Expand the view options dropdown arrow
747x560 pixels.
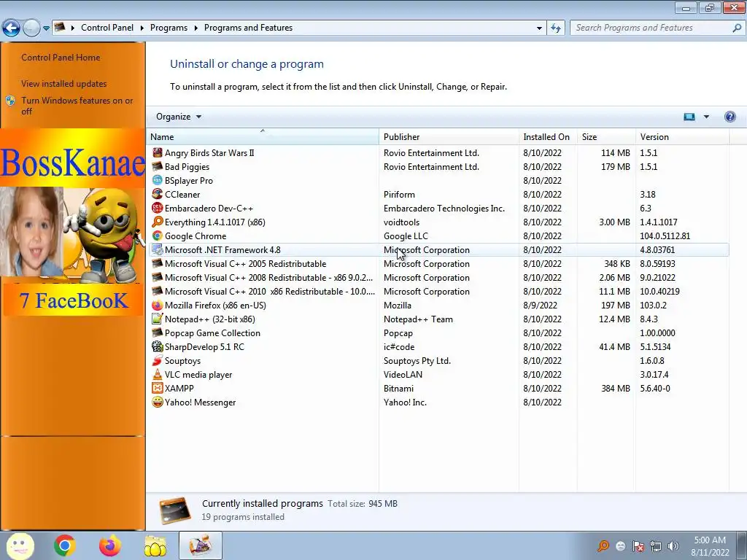click(x=706, y=117)
